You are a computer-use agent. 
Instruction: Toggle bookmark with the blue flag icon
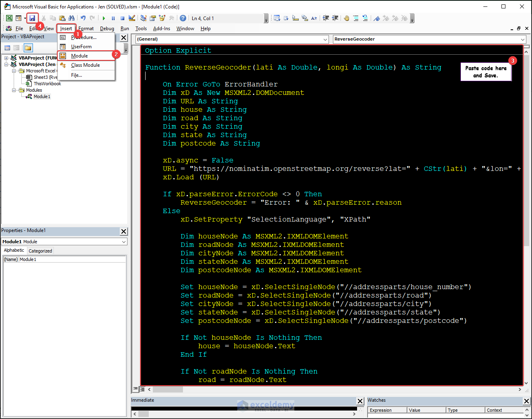click(376, 18)
